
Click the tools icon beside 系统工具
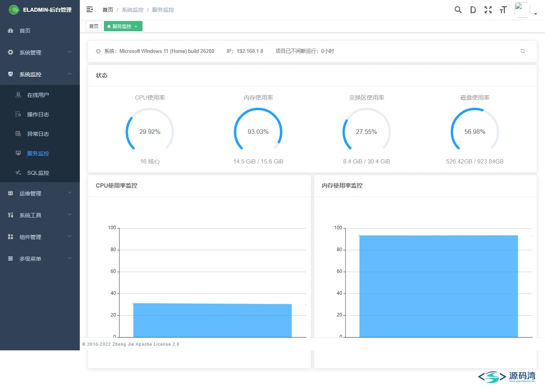click(x=11, y=215)
